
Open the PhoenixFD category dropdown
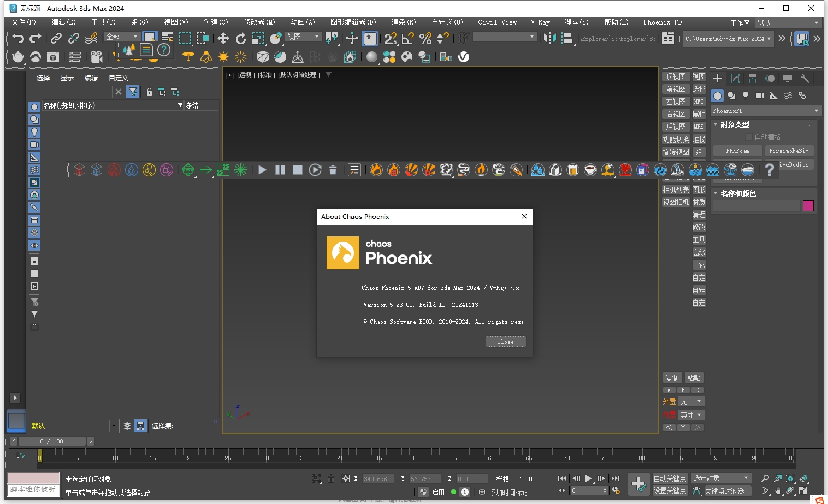[766, 111]
